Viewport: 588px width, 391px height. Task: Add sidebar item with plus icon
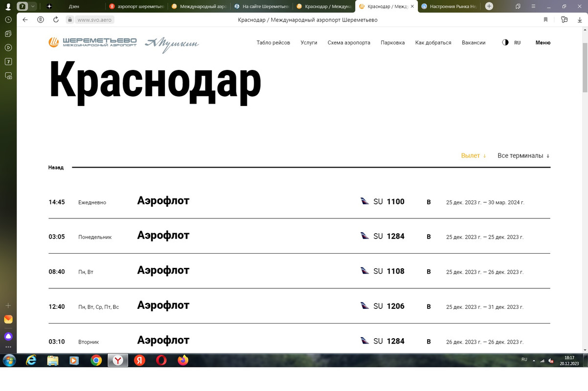click(x=8, y=305)
